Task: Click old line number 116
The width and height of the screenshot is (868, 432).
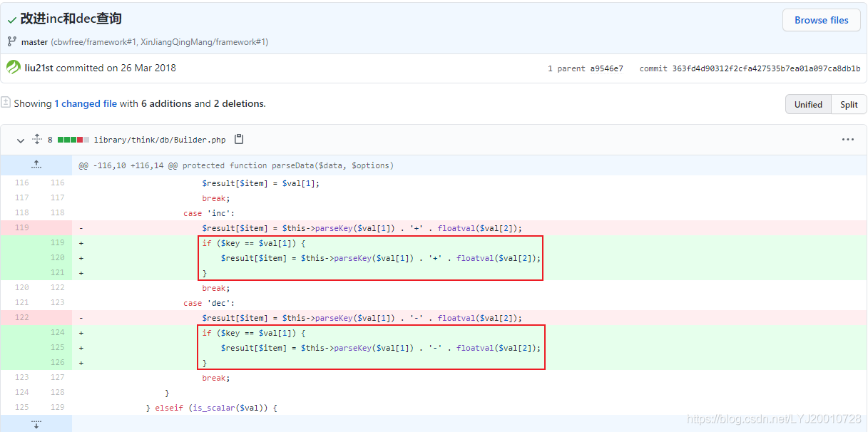Action: click(21, 183)
